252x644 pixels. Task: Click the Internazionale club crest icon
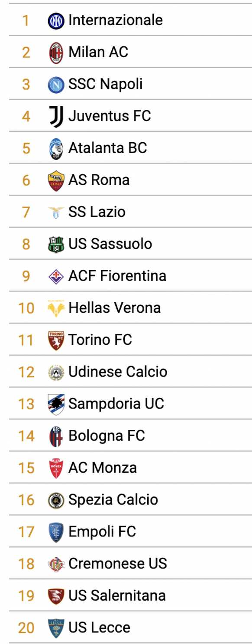click(x=56, y=20)
